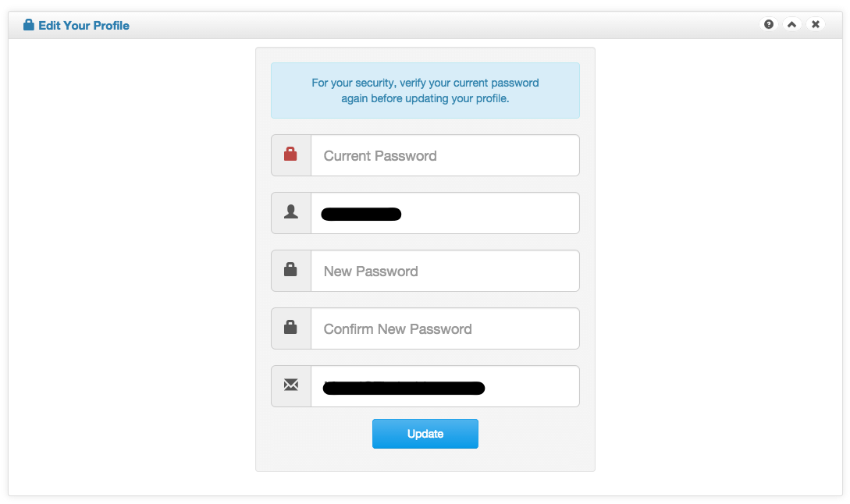This screenshot has width=850, height=504.
Task: Click the help question mark icon
Action: (769, 24)
